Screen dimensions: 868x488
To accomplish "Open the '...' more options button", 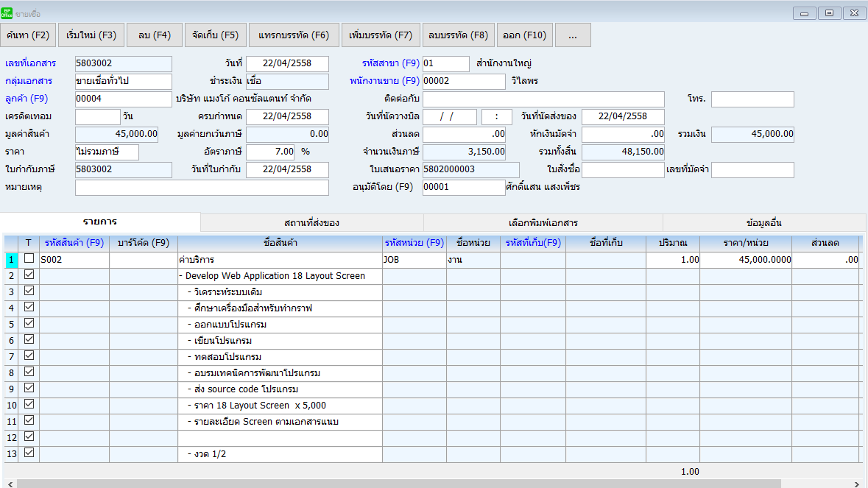I will [x=573, y=35].
